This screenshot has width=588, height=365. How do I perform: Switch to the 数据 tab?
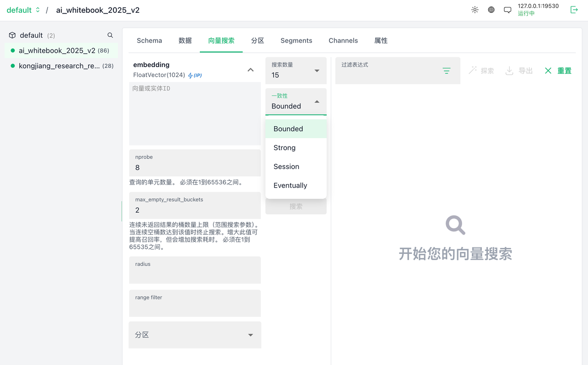(x=185, y=40)
